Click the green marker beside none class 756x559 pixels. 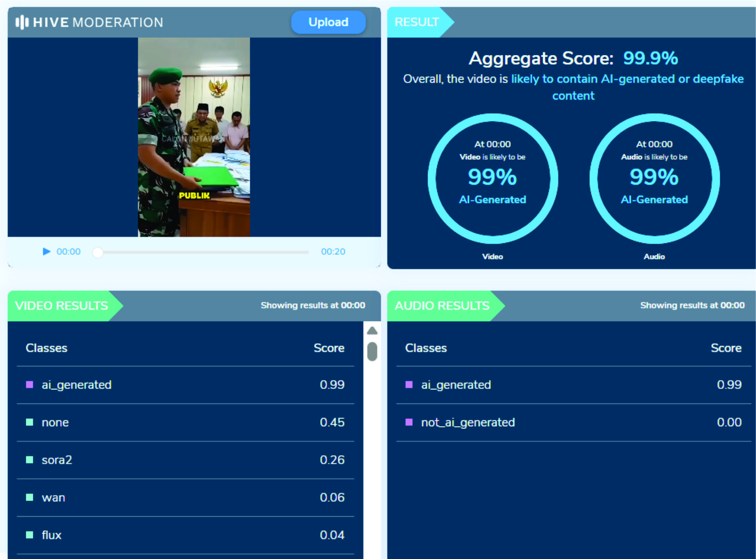coord(30,422)
